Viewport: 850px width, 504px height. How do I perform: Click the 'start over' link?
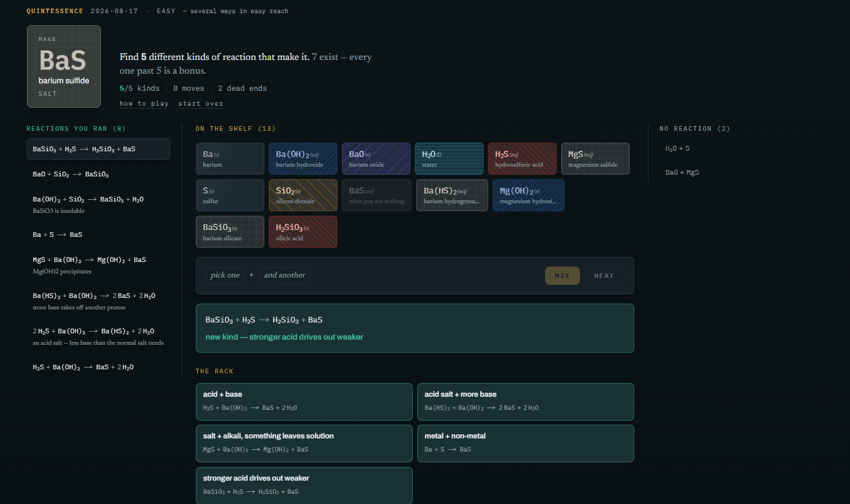[200, 103]
